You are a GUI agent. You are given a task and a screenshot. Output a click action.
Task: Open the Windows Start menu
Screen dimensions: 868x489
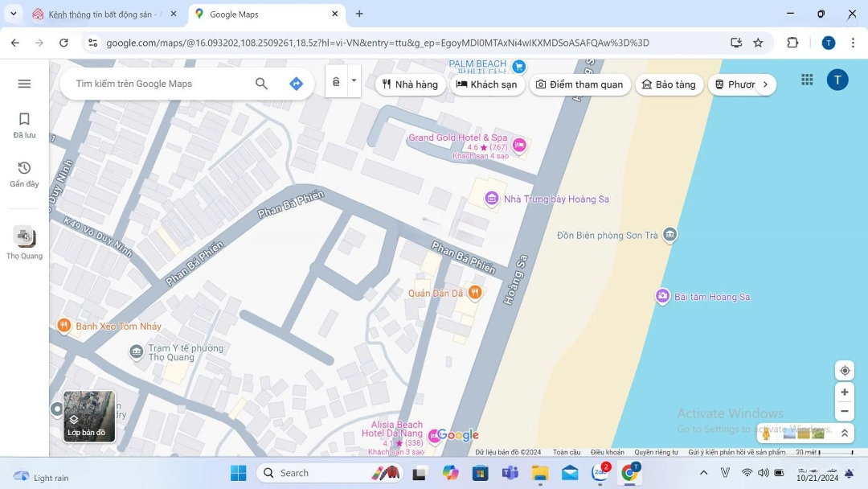click(x=239, y=473)
